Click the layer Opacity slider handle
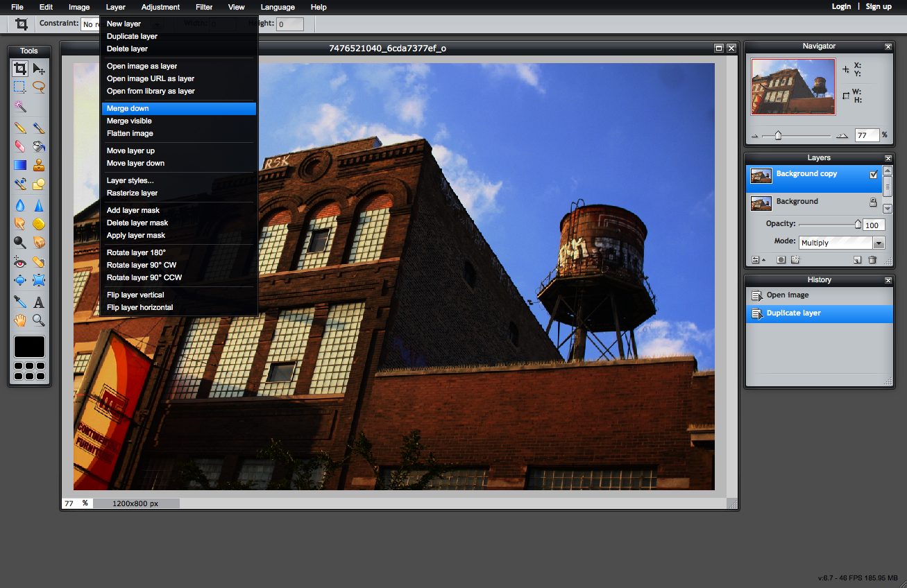907x588 pixels. 858,224
